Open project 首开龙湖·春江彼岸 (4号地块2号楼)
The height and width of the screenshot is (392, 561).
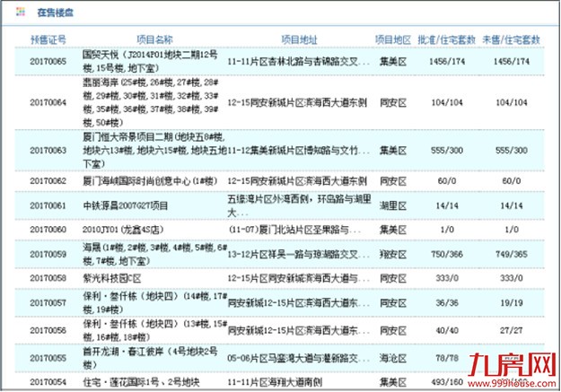[x=150, y=358]
